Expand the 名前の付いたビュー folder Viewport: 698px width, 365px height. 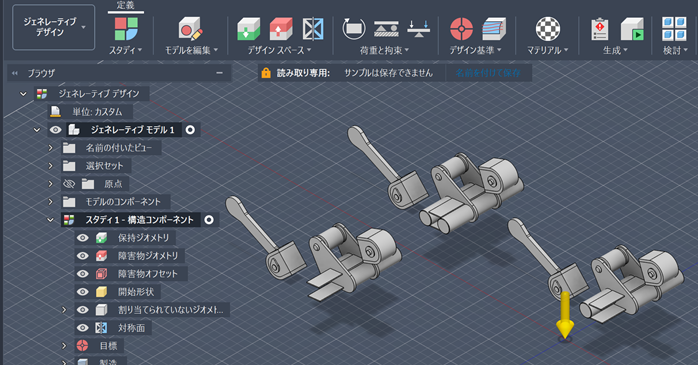[x=50, y=148]
